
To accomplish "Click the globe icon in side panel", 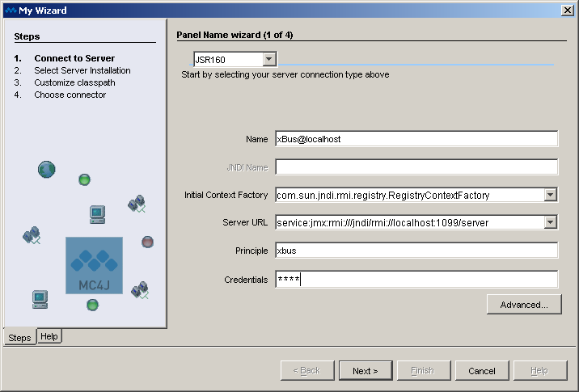I will [x=47, y=170].
